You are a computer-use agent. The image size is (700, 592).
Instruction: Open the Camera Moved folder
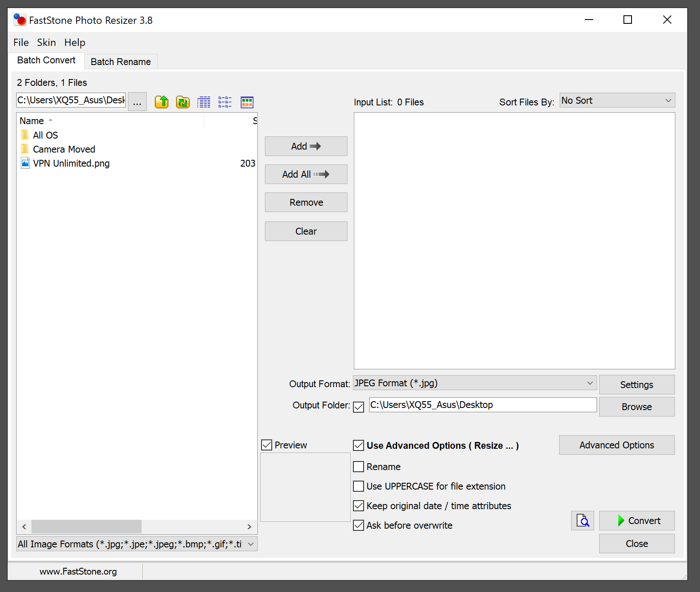pyautogui.click(x=64, y=150)
